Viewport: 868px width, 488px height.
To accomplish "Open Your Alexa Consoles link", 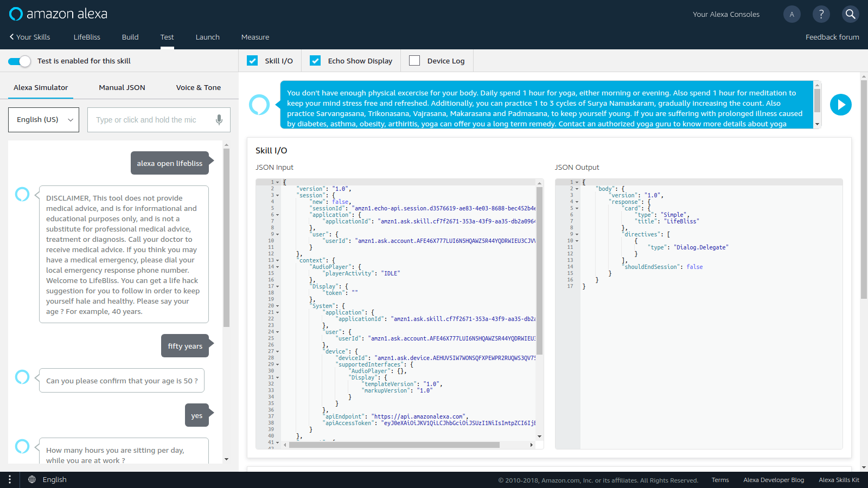I will click(726, 14).
